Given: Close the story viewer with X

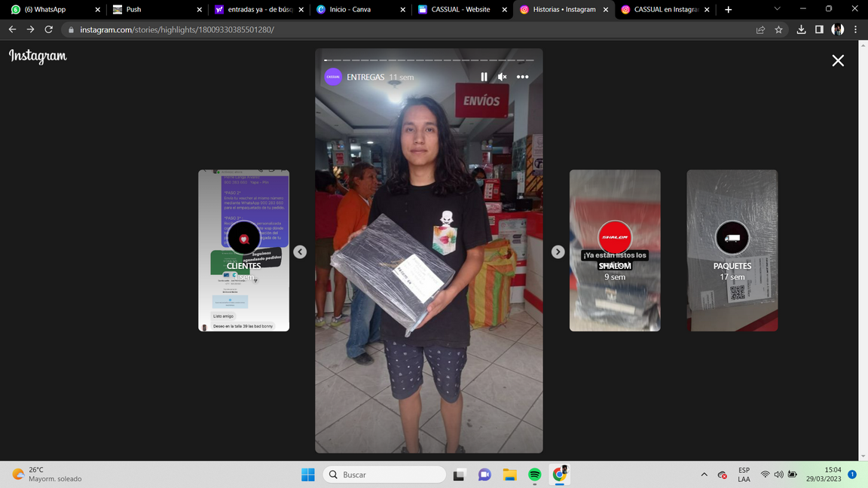Looking at the screenshot, I should point(838,61).
